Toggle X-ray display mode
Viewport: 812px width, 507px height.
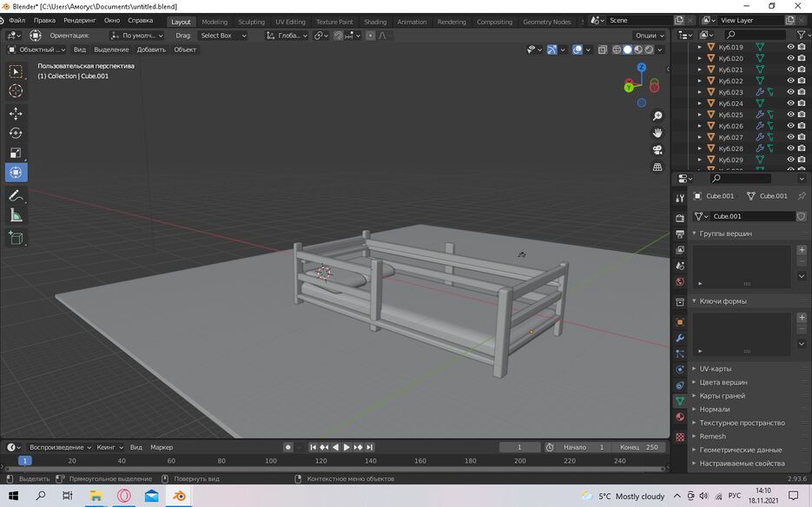(602, 49)
